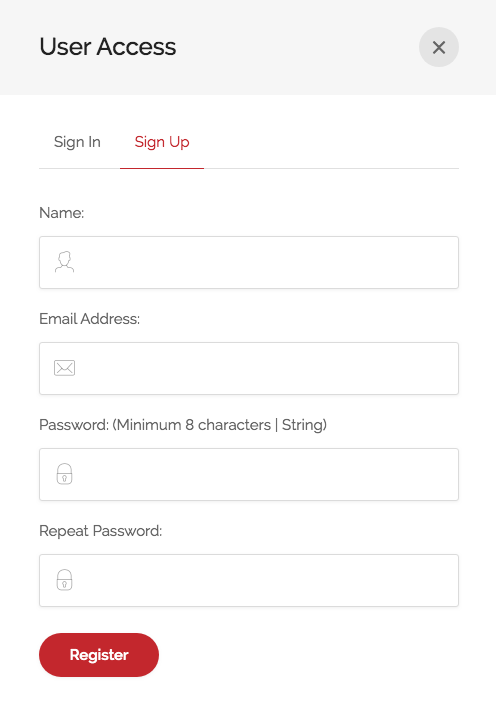This screenshot has height=716, width=496.
Task: Click the person icon in Name field
Action: click(x=64, y=262)
